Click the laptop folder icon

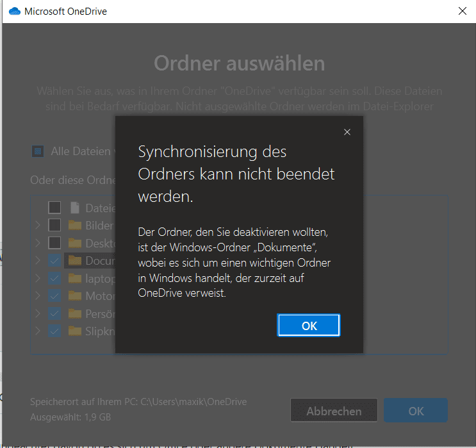tap(75, 278)
